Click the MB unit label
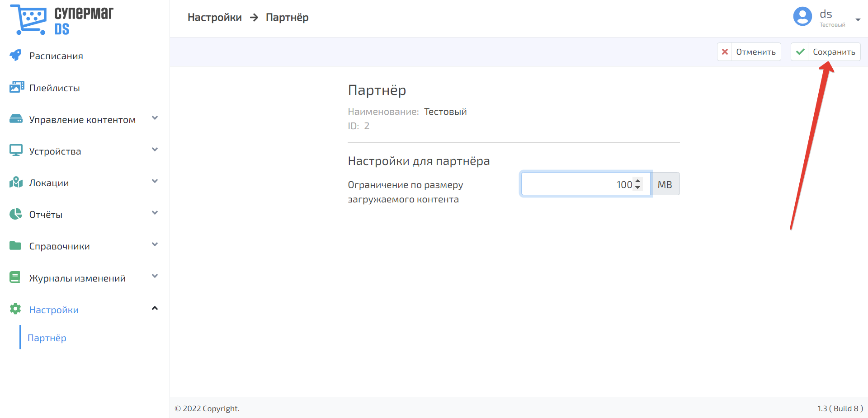Image resolution: width=868 pixels, height=418 pixels. 665,184
